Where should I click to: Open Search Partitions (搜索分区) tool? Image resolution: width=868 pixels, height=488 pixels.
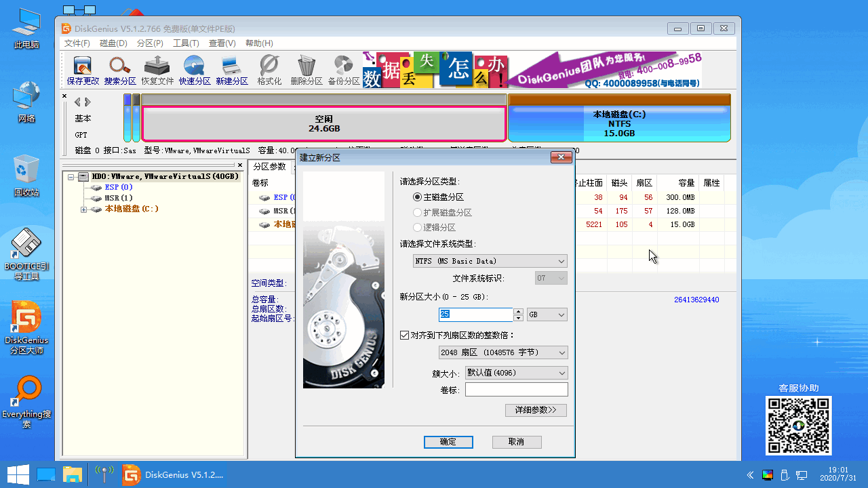click(120, 70)
